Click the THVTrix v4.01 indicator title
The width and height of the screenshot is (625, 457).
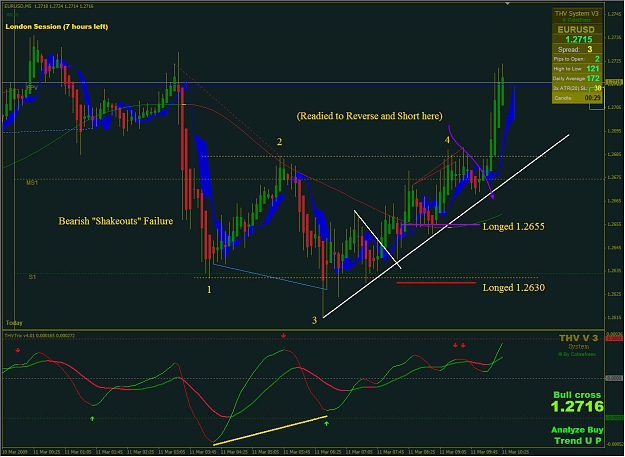(39, 336)
